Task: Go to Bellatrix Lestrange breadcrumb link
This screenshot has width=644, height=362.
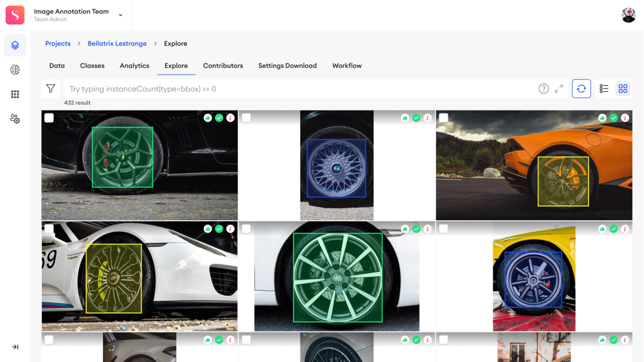Action: (x=117, y=44)
